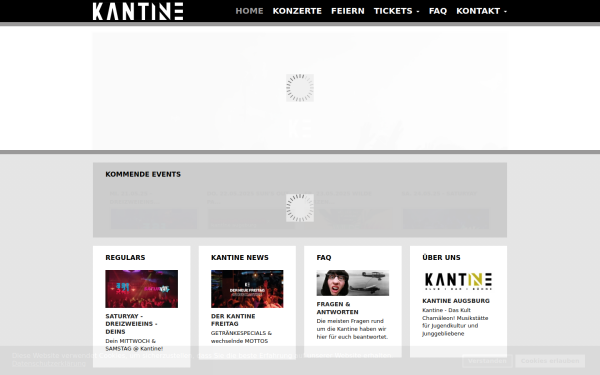Click the loading spinner over upcoming events

300,208
